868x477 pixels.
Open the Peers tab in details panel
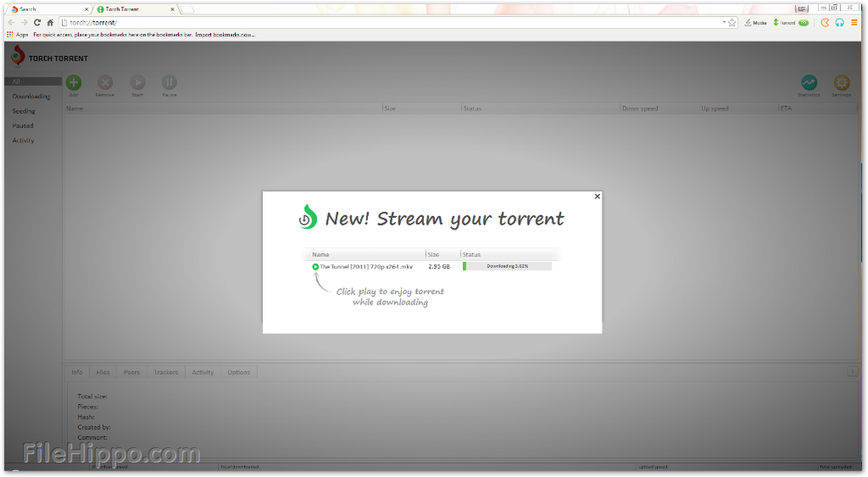point(132,372)
